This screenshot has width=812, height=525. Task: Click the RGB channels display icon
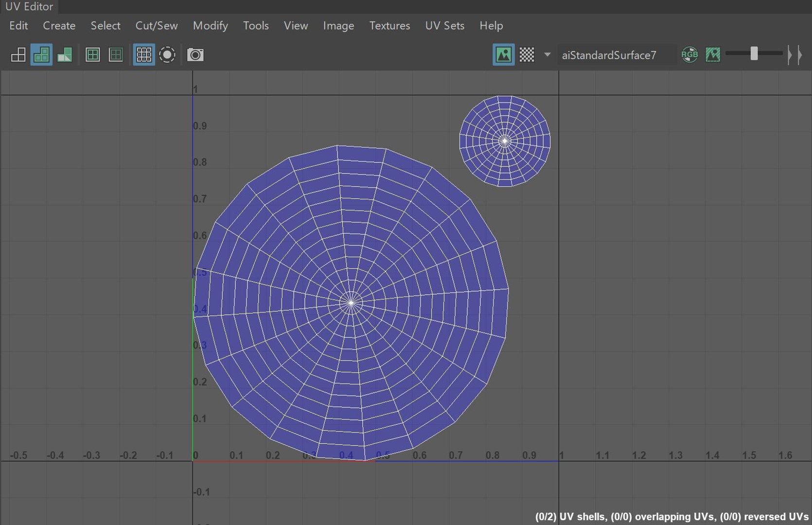point(689,55)
